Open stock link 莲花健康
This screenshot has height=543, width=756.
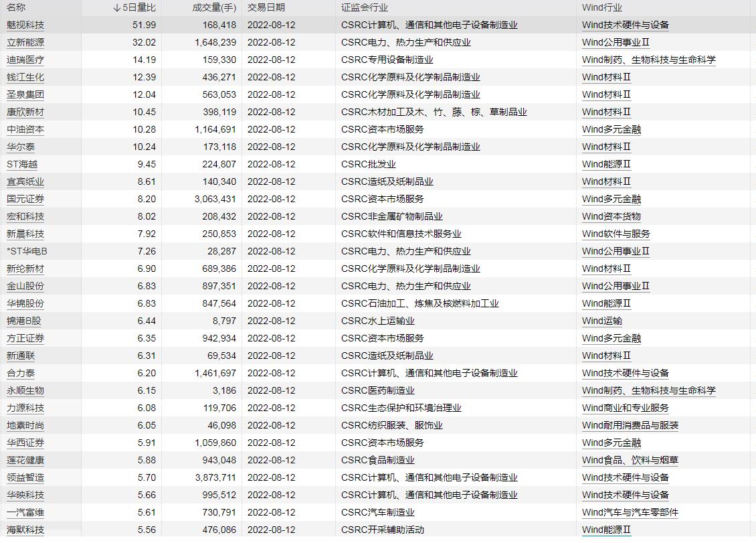(x=25, y=460)
